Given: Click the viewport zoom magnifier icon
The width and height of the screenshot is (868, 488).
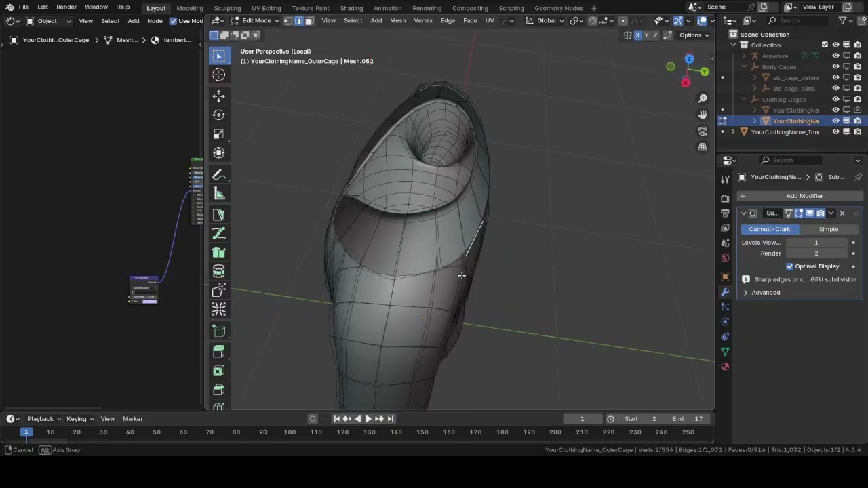Looking at the screenshot, I should point(703,98).
